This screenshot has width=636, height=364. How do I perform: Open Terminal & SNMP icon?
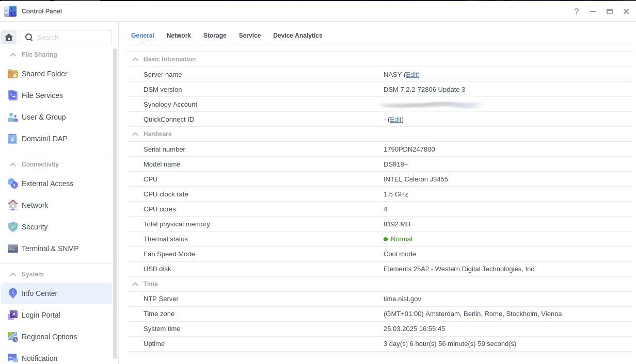pyautogui.click(x=13, y=249)
